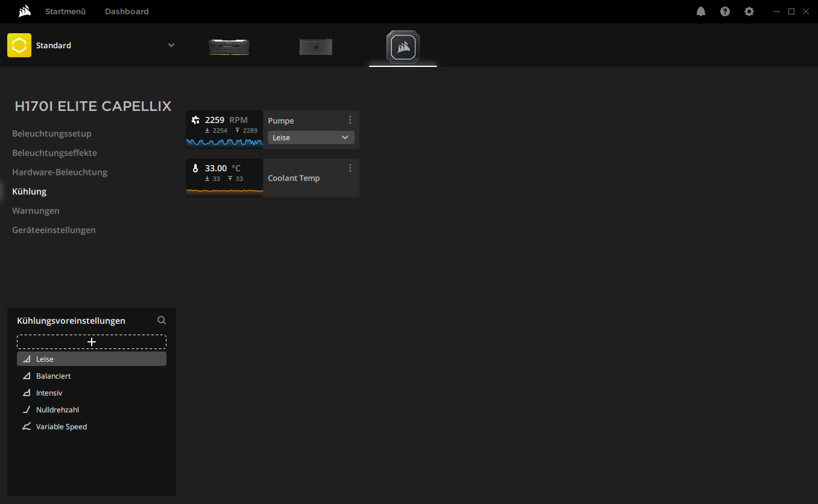Image resolution: width=818 pixels, height=504 pixels.
Task: Open settings via the gear icon
Action: [749, 11]
